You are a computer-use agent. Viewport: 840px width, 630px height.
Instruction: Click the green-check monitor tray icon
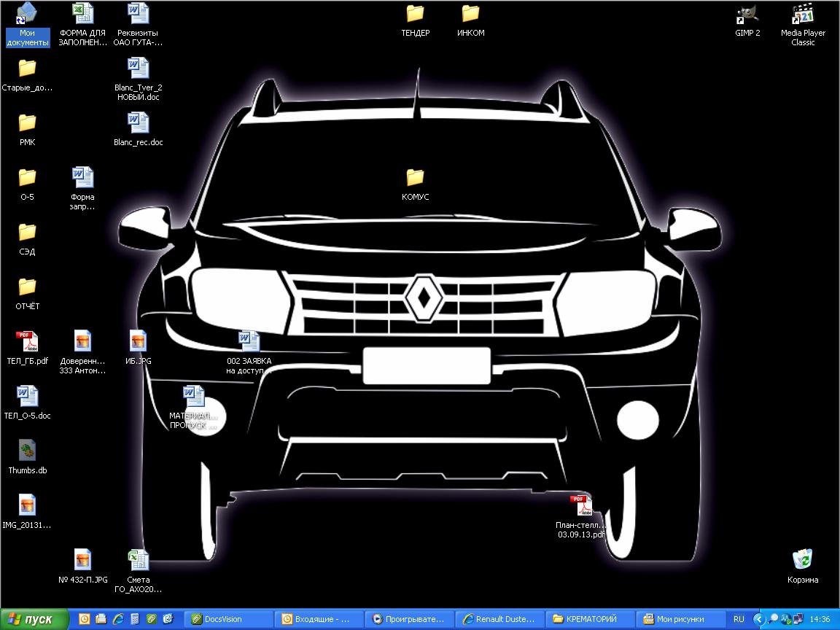pos(786,619)
